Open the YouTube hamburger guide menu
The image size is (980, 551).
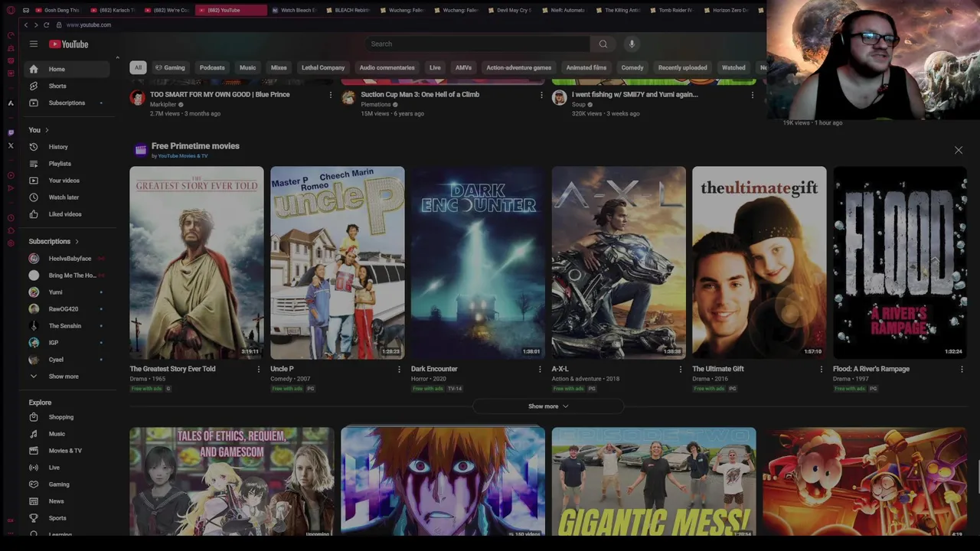[x=34, y=44]
